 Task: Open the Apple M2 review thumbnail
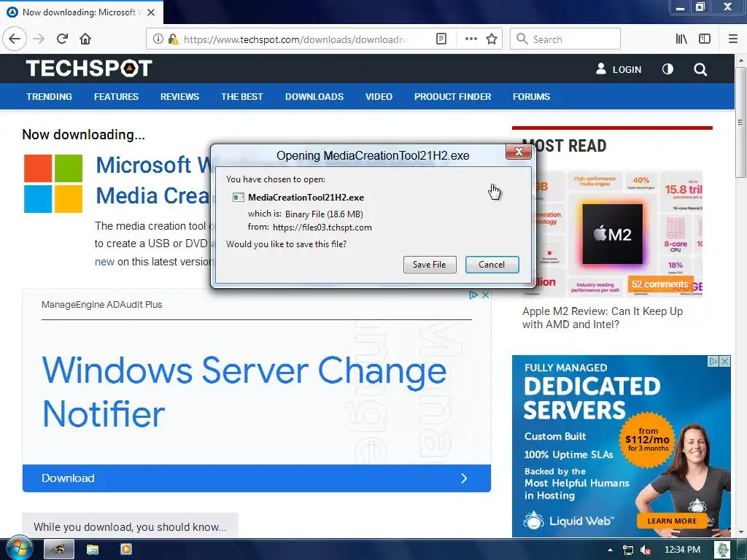[x=613, y=233]
